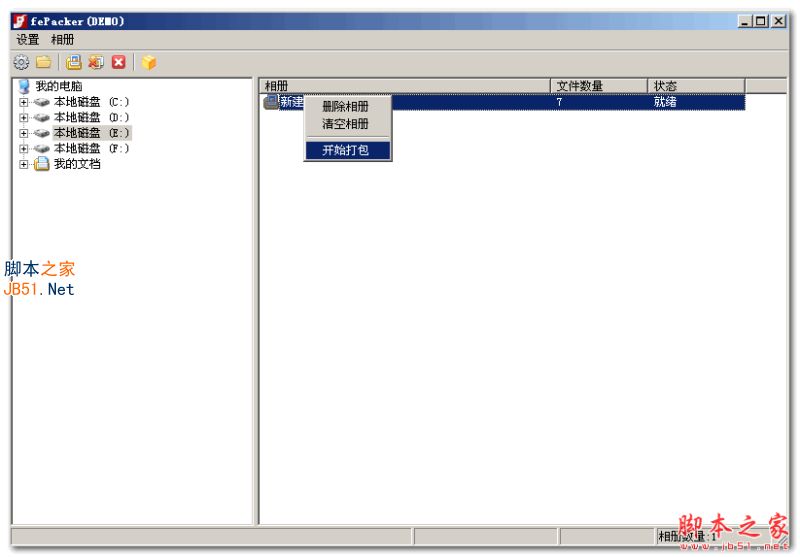The image size is (800, 557).
Task: Expand the 本地磁盘 (F:) node
Action: pos(23,148)
